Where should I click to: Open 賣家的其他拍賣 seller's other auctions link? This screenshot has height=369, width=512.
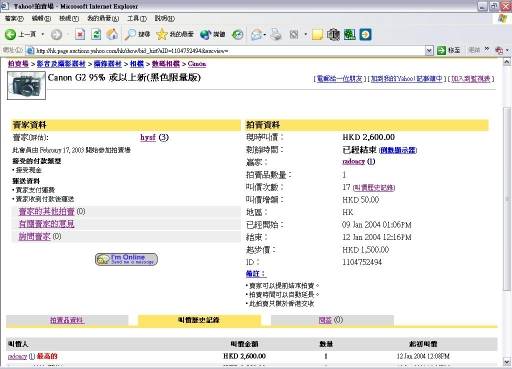click(47, 212)
